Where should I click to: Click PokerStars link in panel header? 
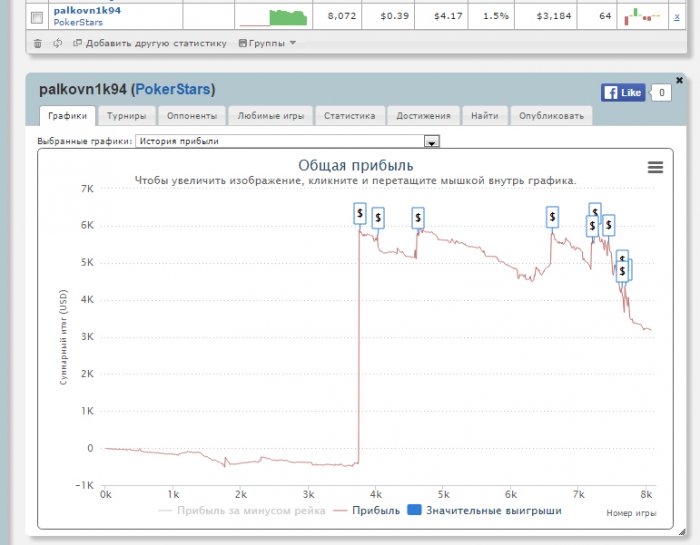pyautogui.click(x=173, y=89)
